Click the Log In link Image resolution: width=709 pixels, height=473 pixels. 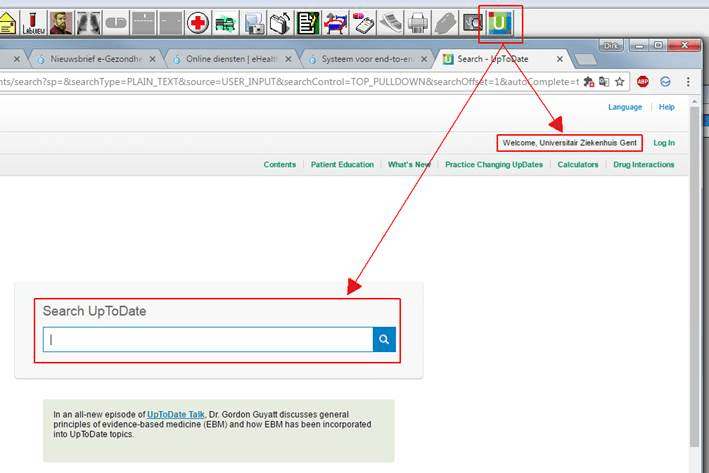(664, 143)
